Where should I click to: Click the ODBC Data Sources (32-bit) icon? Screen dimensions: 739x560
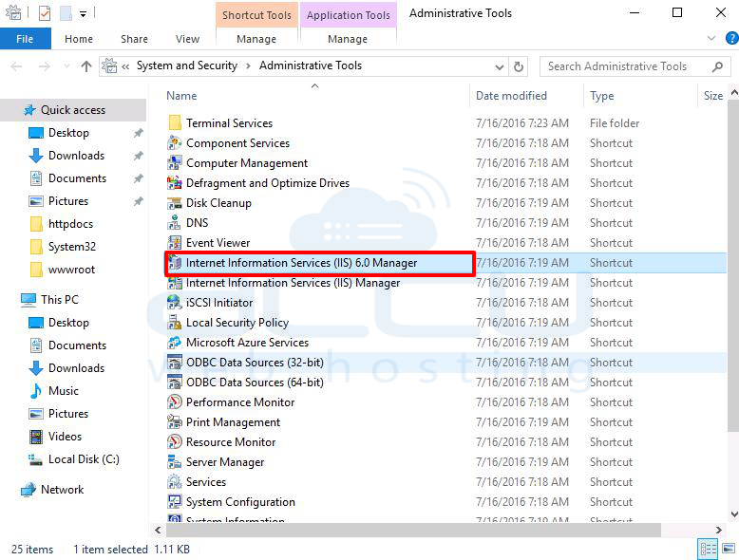click(x=175, y=363)
